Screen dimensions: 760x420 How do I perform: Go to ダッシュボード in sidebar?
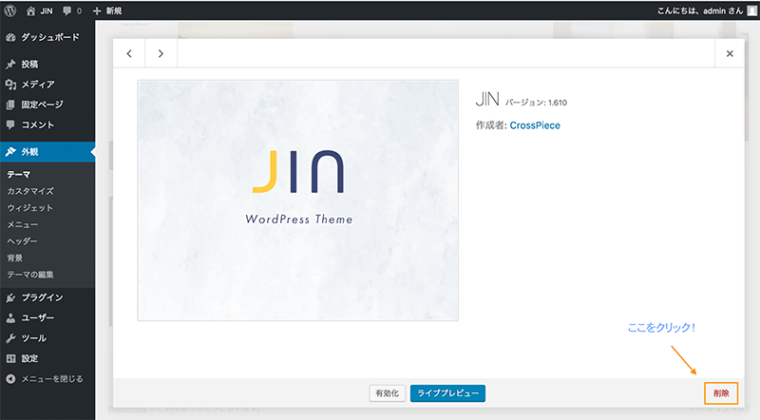click(48, 37)
